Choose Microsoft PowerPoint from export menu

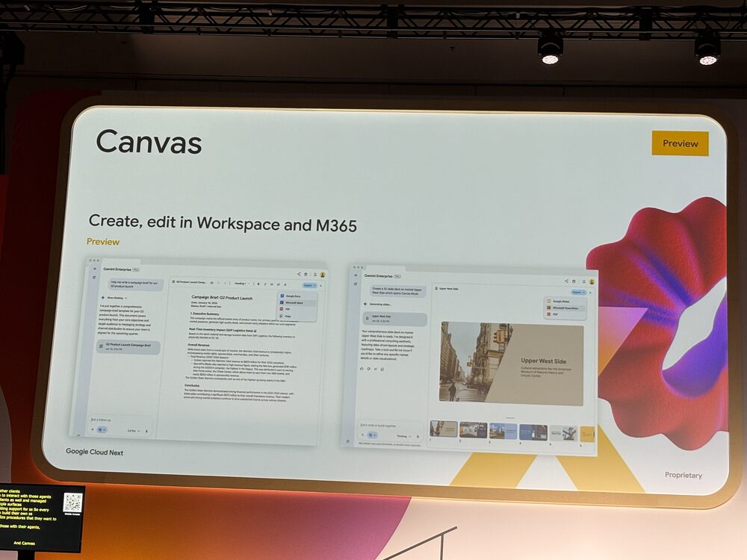tap(566, 308)
